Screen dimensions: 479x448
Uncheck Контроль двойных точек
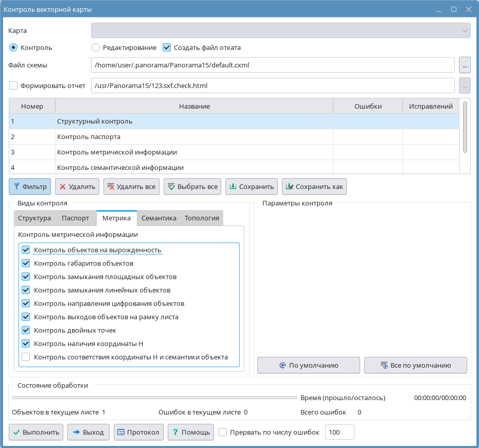pyautogui.click(x=26, y=330)
